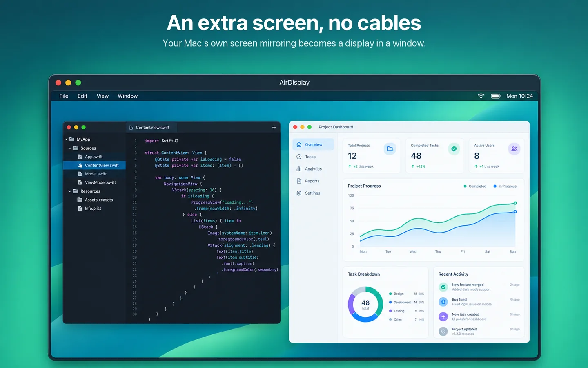Click the Swift icon beside ContentView.swift in sidebar
Image resolution: width=588 pixels, height=368 pixels.
pos(80,165)
